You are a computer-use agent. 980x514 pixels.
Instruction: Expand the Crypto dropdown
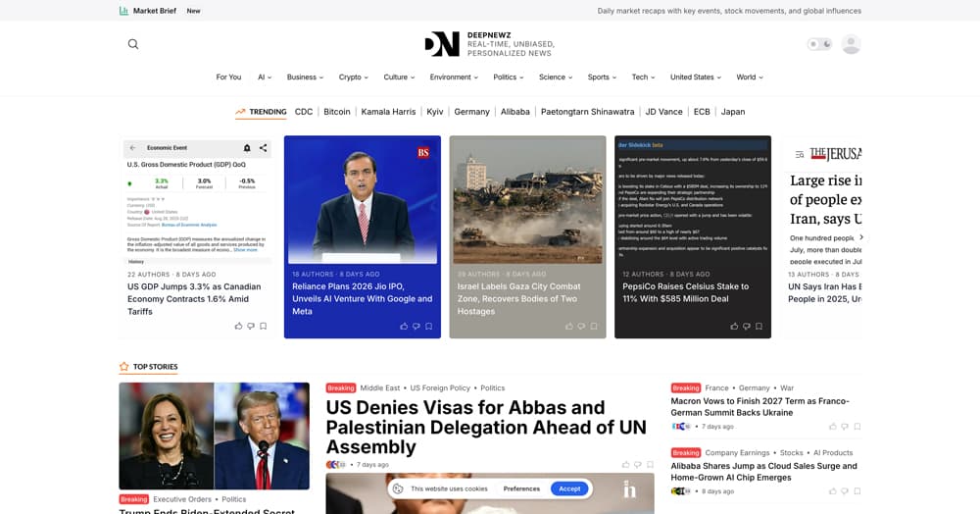coord(353,77)
